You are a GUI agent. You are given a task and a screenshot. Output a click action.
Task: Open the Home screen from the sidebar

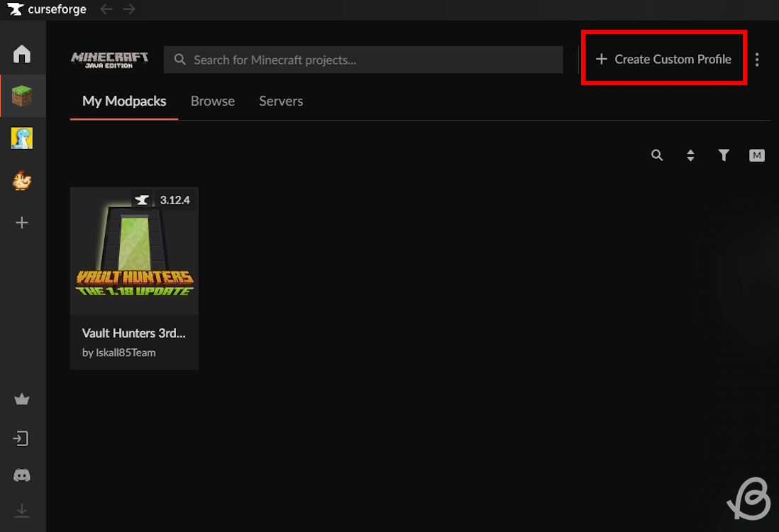click(21, 53)
